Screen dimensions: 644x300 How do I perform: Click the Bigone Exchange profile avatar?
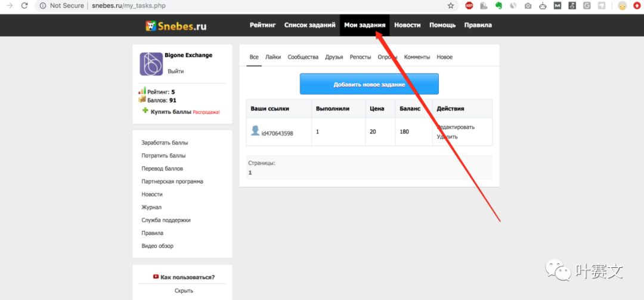[x=151, y=64]
